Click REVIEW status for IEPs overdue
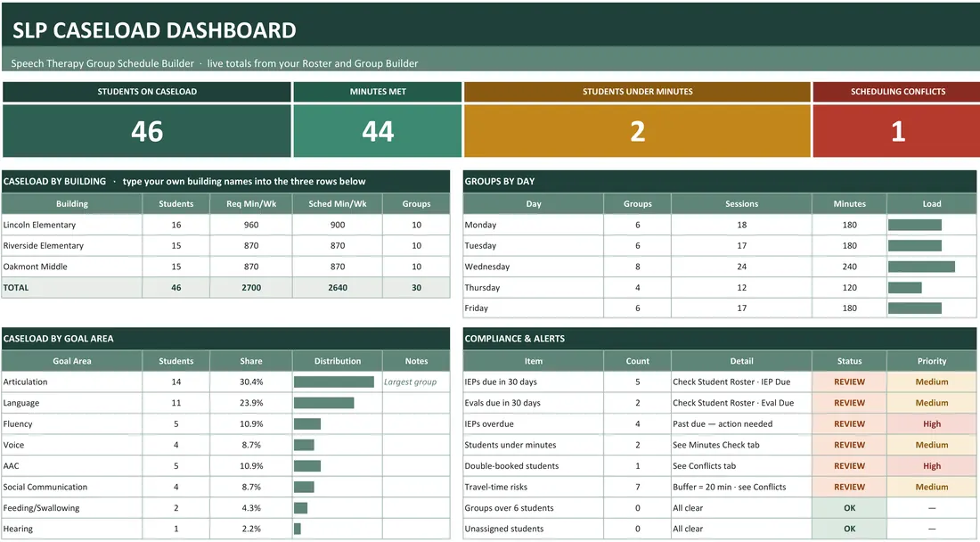This screenshot has height=542, width=980. pyautogui.click(x=849, y=423)
